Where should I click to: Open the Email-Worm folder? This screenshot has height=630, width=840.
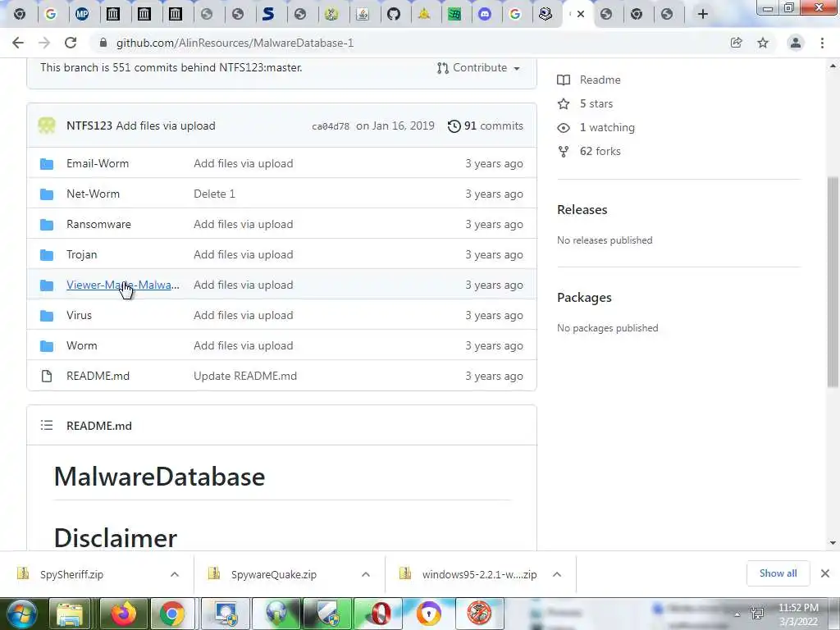pyautogui.click(x=98, y=163)
